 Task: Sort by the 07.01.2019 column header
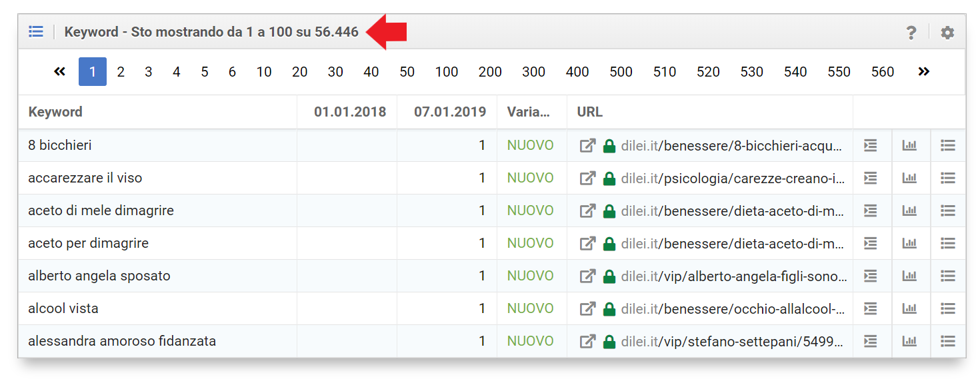450,112
